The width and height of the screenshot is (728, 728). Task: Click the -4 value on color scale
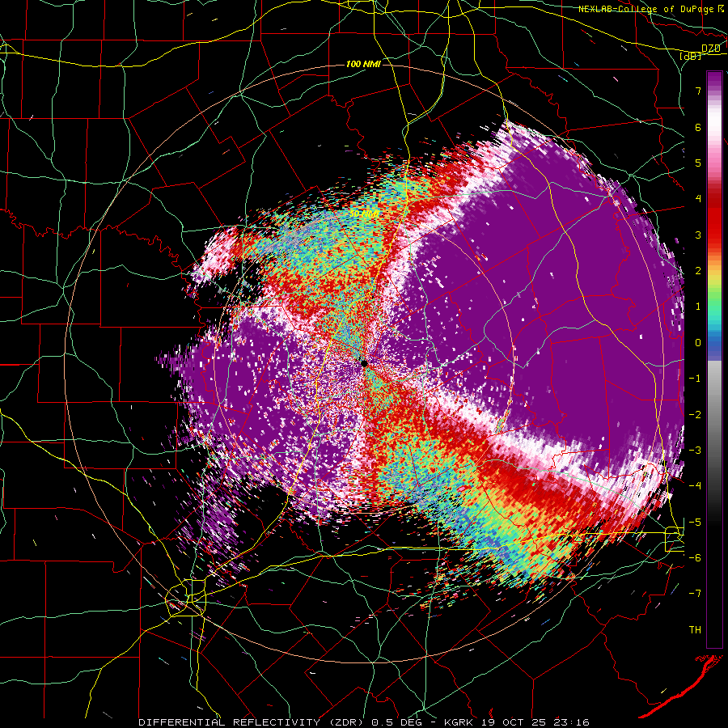click(695, 485)
